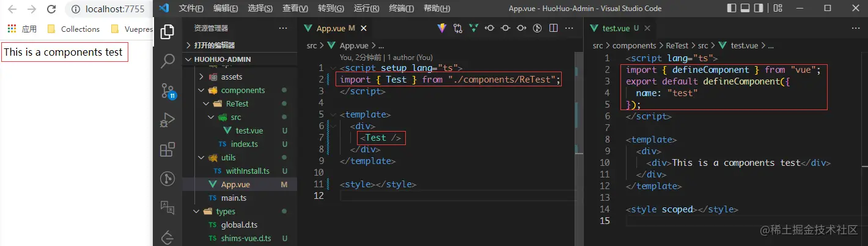868x246 pixels.
Task: Click the Vite icon in editor toolbar
Action: 442,28
